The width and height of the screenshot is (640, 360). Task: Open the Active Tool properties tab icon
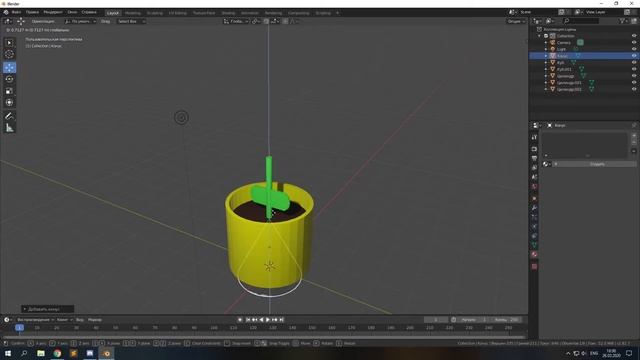534,138
